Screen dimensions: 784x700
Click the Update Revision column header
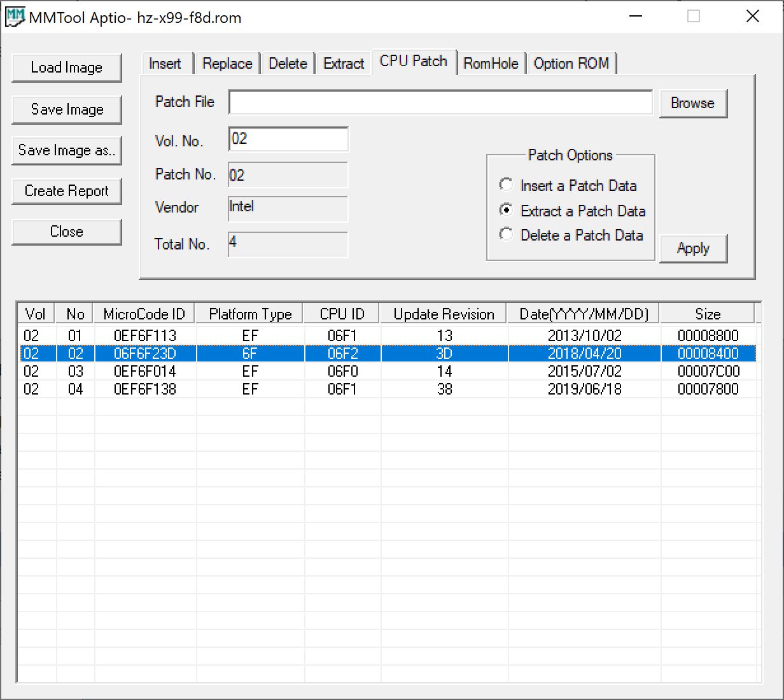[444, 314]
